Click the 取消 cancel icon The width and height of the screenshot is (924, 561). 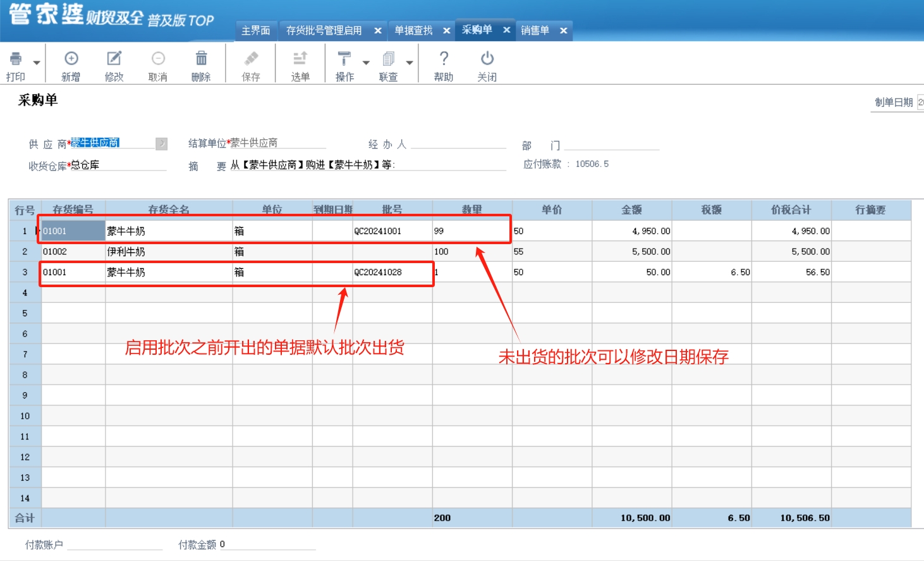[x=158, y=59]
